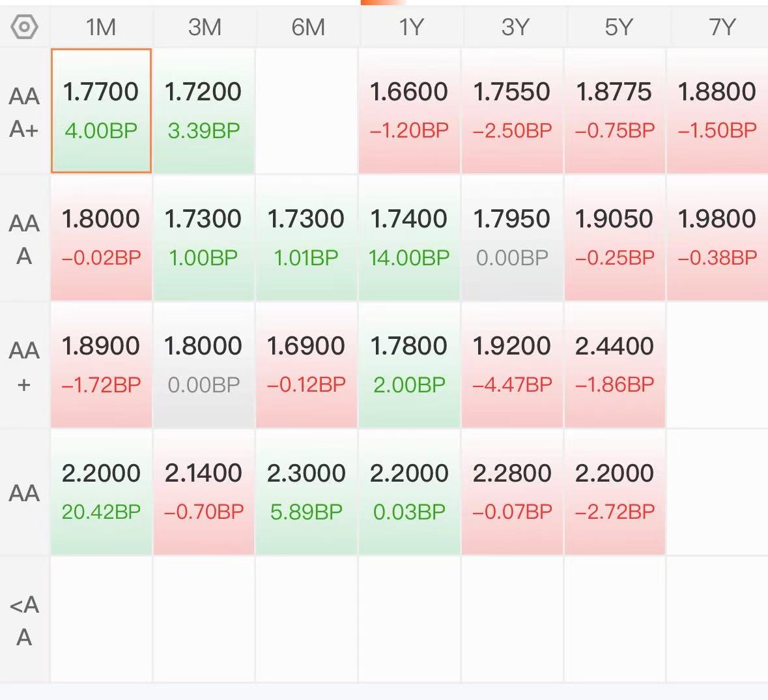The width and height of the screenshot is (768, 700).
Task: Click the AAA+ rating row label
Action: pos(24,112)
